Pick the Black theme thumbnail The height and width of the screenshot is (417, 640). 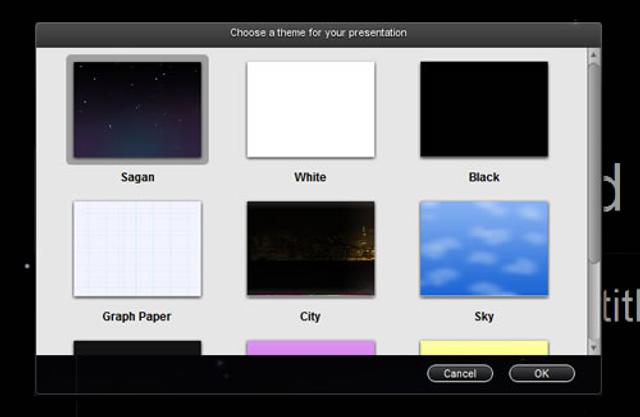(484, 109)
